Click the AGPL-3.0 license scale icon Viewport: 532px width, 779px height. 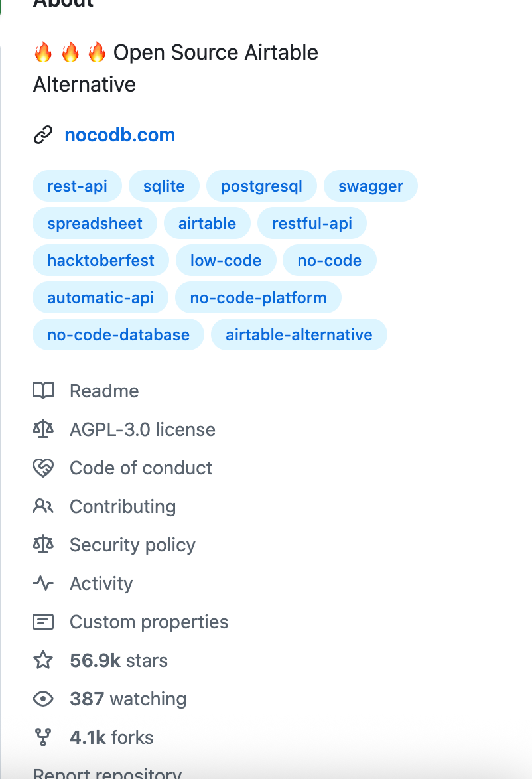[x=43, y=429]
